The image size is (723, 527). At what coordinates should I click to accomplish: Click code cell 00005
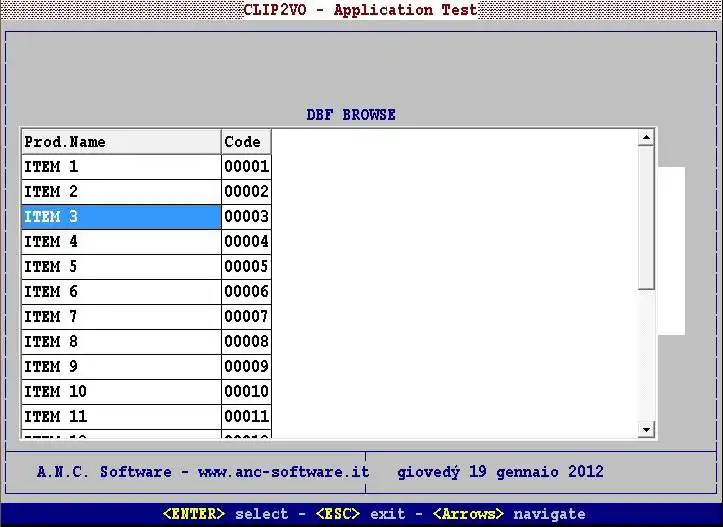tap(246, 266)
